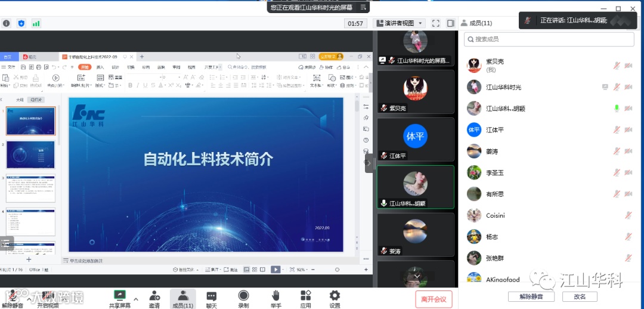Expand arrow next to 共享屏幕

136,299
